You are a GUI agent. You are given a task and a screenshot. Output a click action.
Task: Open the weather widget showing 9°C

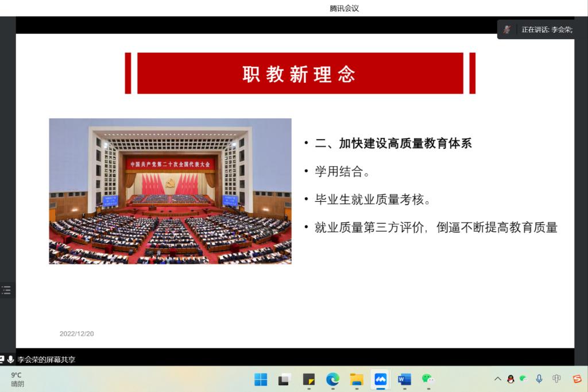(17, 379)
